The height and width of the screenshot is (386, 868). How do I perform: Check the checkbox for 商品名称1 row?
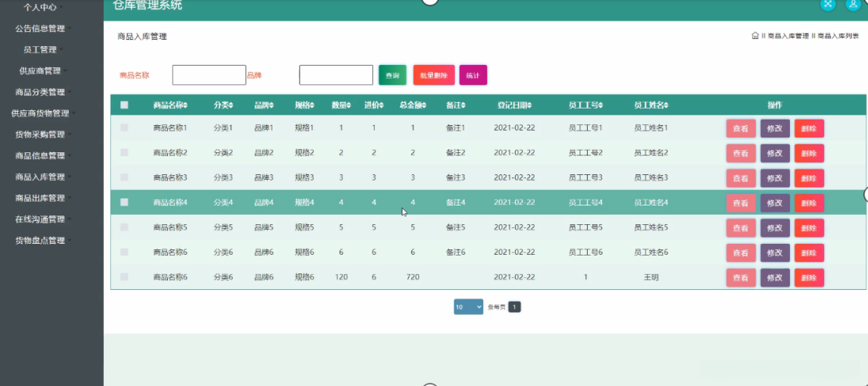[124, 127]
